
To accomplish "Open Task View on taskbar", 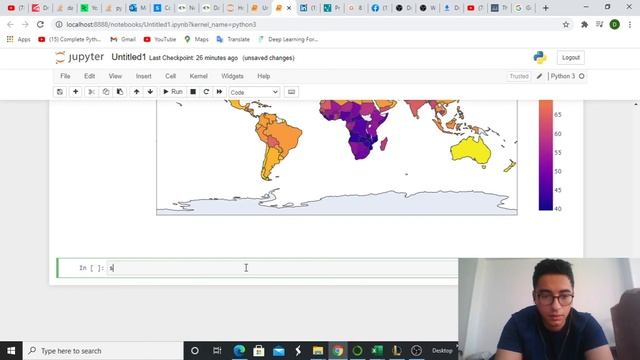I will [x=217, y=351].
